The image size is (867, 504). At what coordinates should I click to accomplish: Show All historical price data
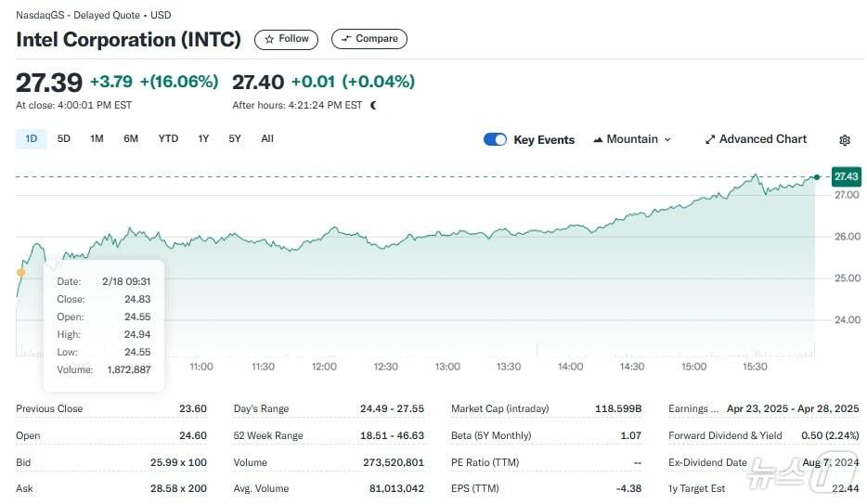(x=267, y=139)
